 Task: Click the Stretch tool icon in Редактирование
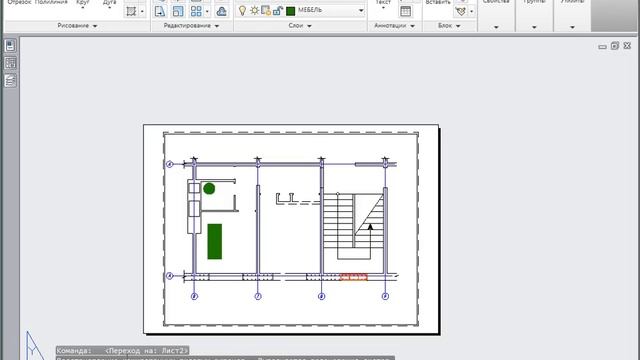(x=160, y=11)
